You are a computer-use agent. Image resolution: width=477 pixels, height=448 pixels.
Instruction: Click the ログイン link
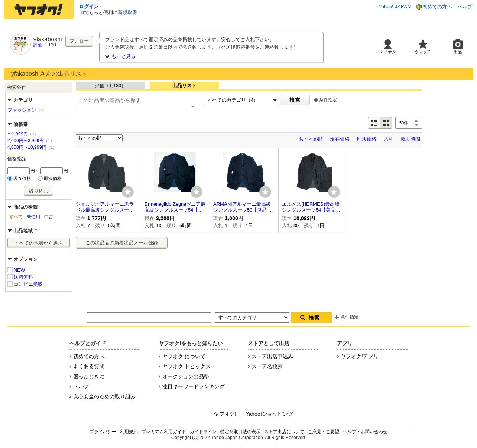(x=89, y=7)
